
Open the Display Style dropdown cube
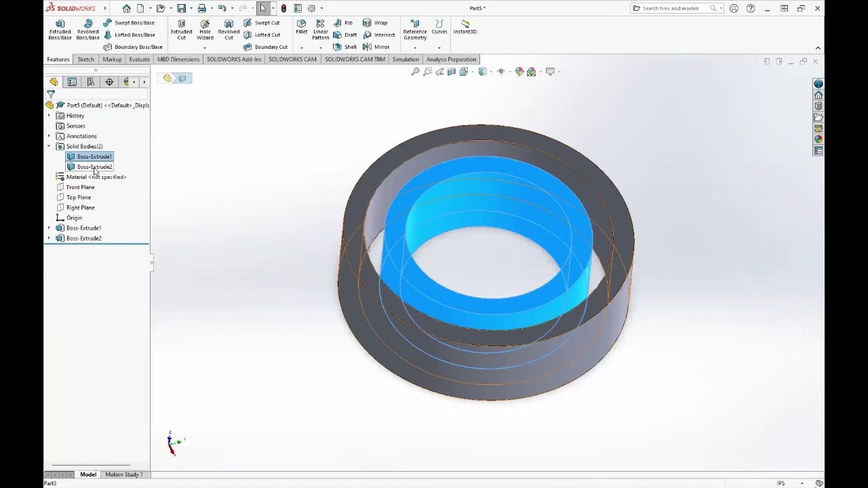482,71
